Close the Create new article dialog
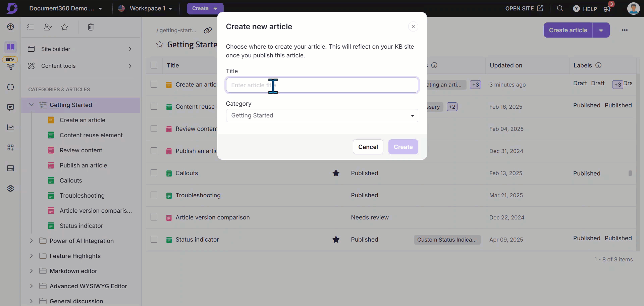This screenshot has height=306, width=644. click(413, 27)
